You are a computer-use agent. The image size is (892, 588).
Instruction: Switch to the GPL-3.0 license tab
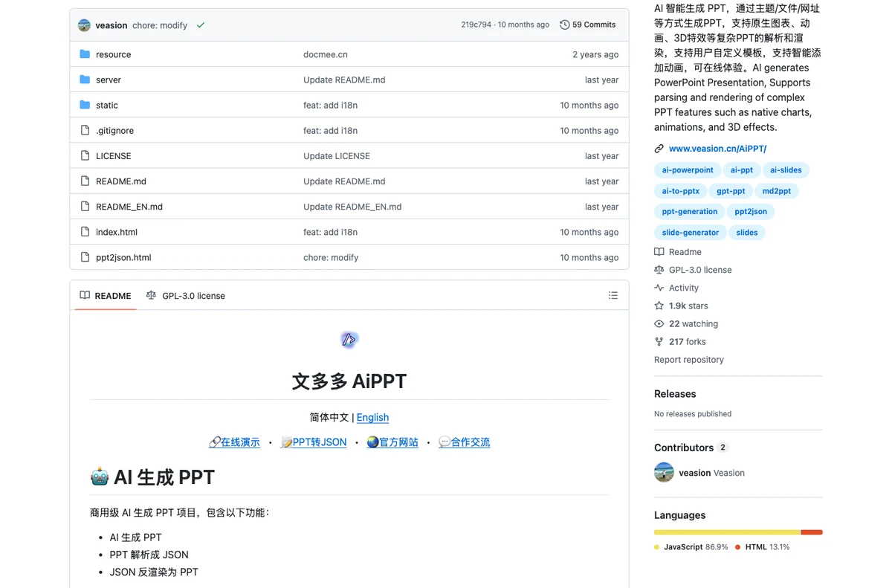[x=186, y=295]
